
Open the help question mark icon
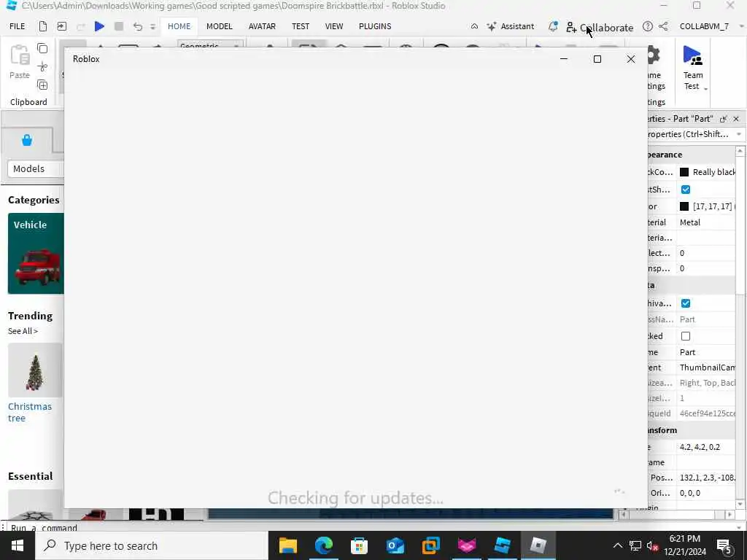pyautogui.click(x=648, y=27)
